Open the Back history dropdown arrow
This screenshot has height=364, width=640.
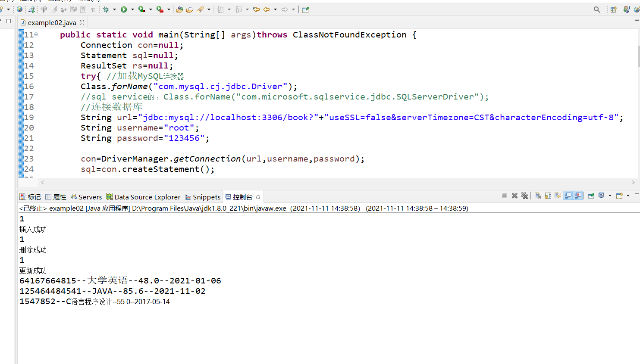275,9
